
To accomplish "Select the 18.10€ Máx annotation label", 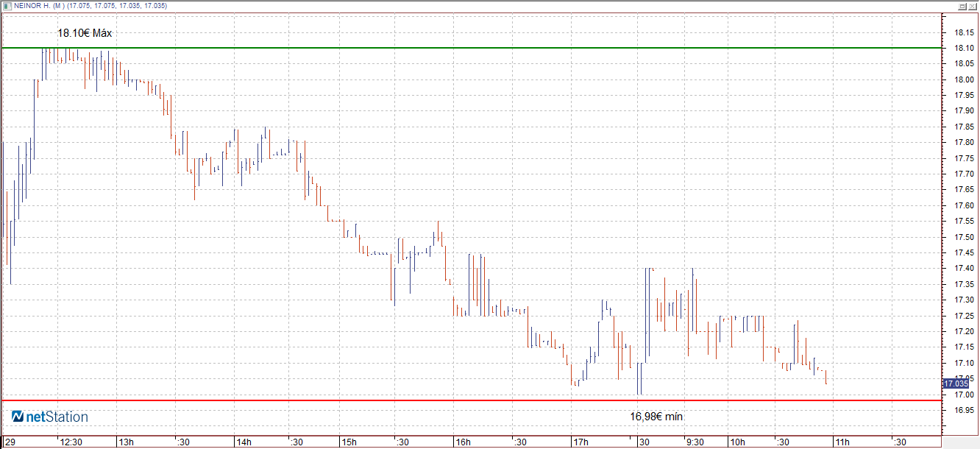I will tap(84, 33).
